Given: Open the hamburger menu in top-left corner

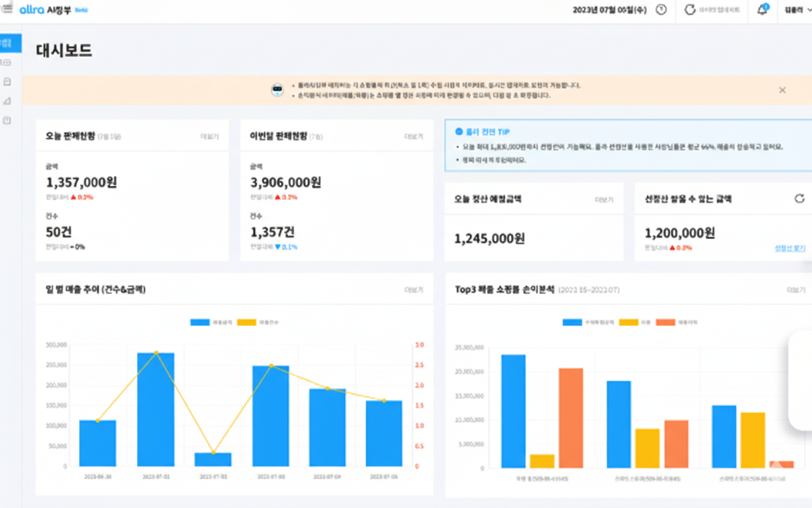Looking at the screenshot, I should 7,10.
